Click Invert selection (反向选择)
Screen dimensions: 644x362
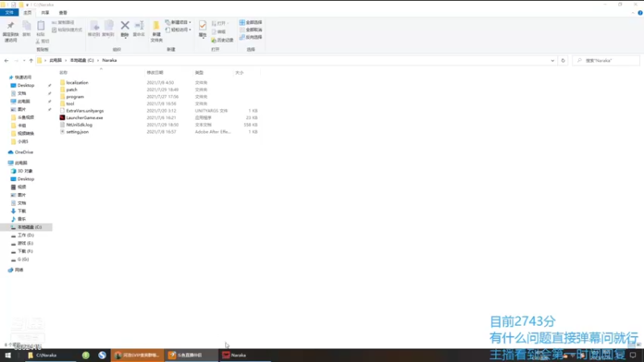[250, 37]
